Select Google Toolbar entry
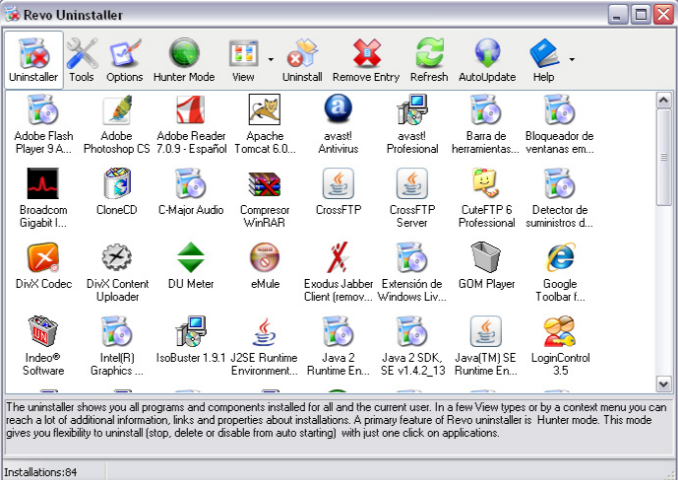 point(560,272)
